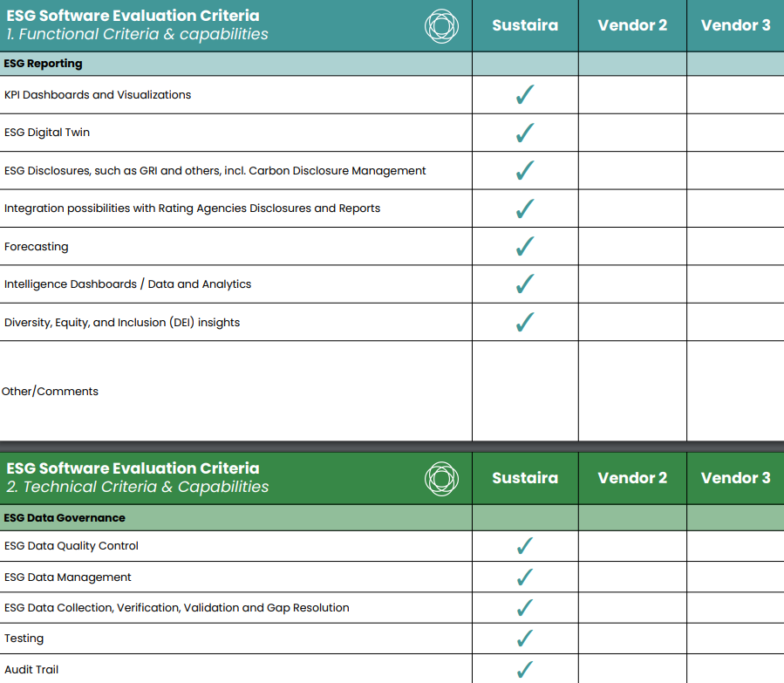Viewport: 784px width, 683px height.
Task: Select the Vendor 2 column header
Action: click(x=631, y=25)
